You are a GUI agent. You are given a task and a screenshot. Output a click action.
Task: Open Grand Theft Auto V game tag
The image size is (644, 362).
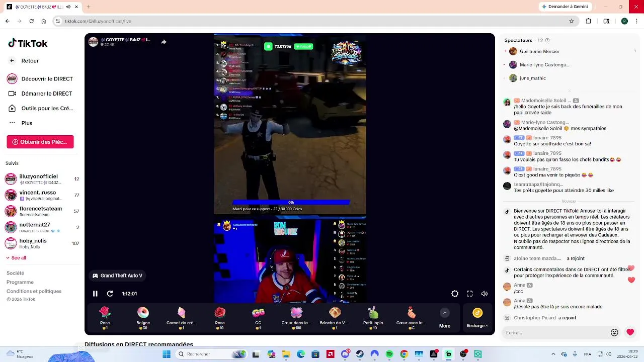117,276
